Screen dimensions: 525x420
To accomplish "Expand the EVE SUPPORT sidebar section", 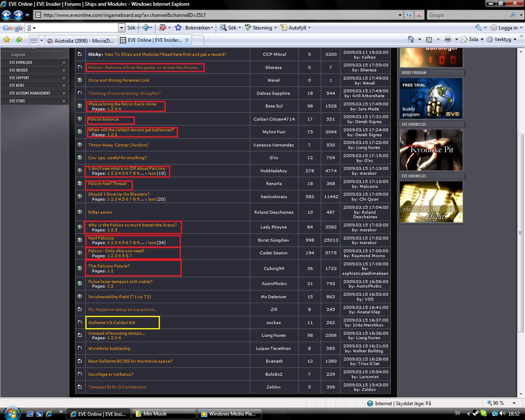I will [34, 78].
